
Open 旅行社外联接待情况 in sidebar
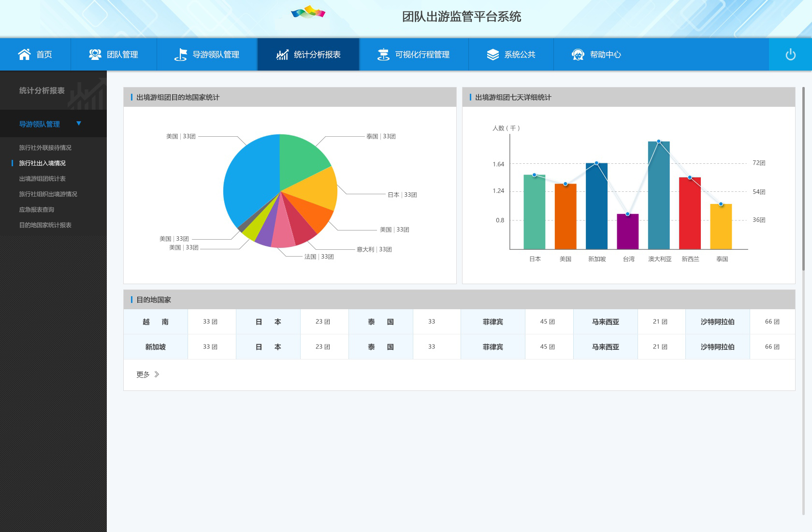[45, 148]
